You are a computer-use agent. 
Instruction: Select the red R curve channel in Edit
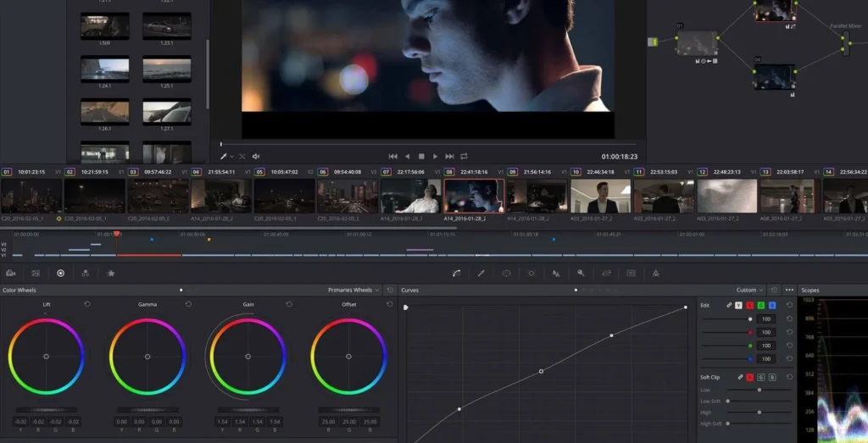[x=749, y=305]
